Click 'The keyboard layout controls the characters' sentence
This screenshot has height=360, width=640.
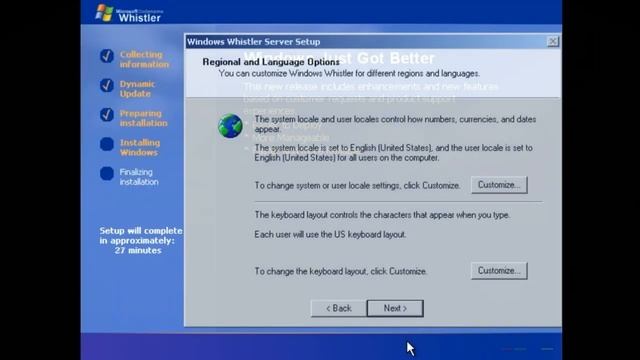coord(382,215)
